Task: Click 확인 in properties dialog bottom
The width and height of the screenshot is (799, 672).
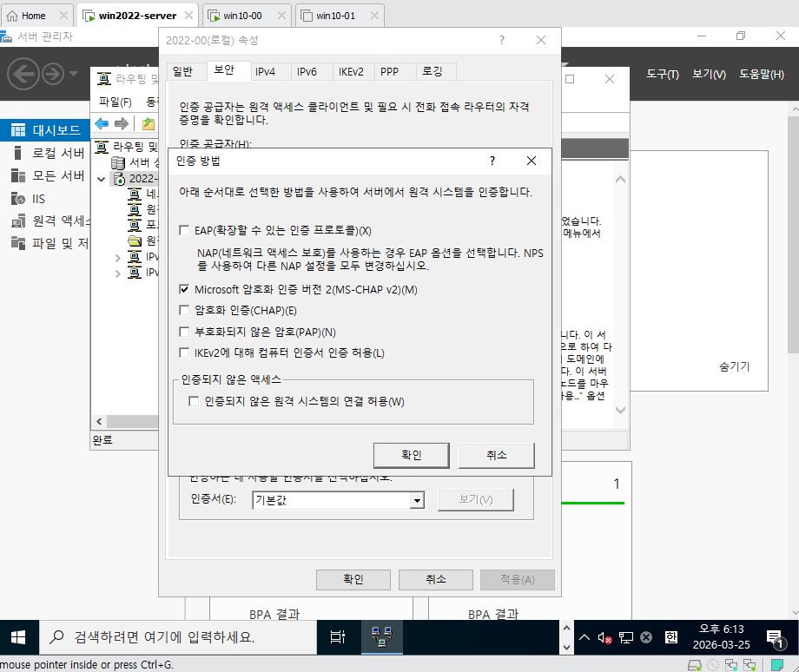Action: [353, 579]
